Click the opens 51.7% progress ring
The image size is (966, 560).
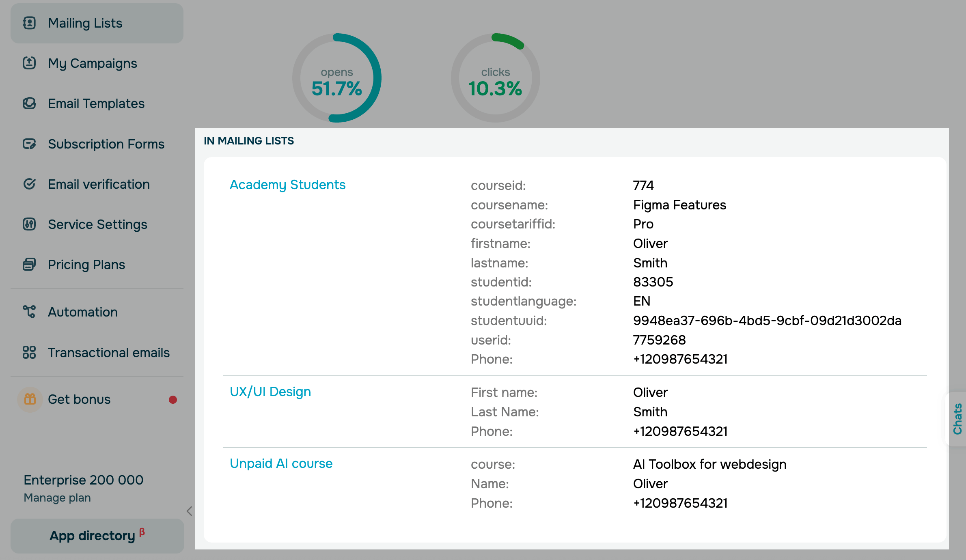coord(336,78)
